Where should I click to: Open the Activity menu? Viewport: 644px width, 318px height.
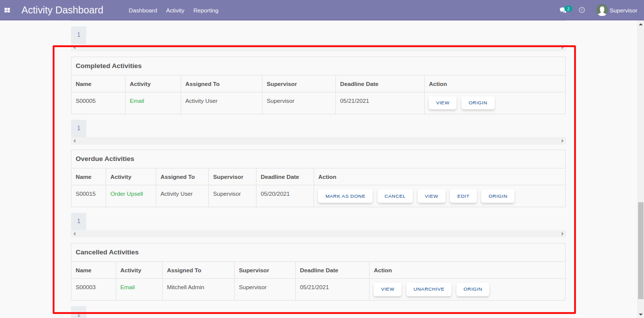(175, 10)
